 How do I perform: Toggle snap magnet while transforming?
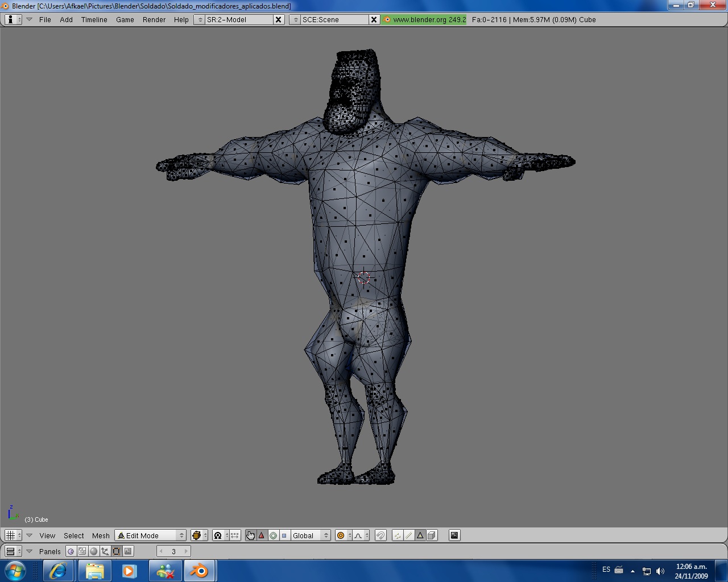(380, 535)
